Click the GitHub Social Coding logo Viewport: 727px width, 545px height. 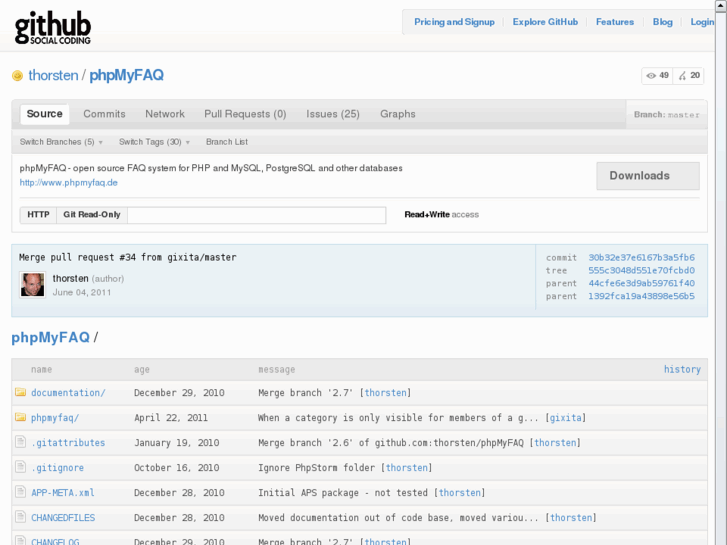(x=53, y=27)
